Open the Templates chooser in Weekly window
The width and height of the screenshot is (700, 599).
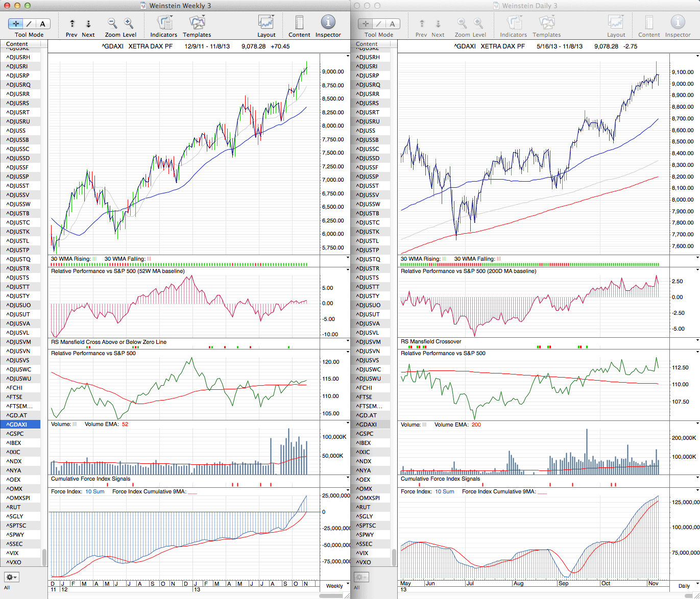197,23
